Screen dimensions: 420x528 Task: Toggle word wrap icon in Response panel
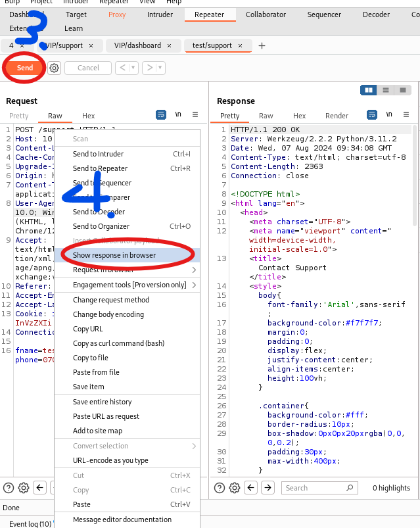(x=372, y=115)
